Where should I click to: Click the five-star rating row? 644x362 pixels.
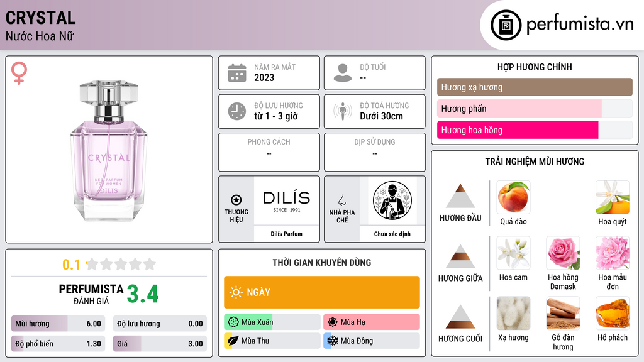[121, 265]
